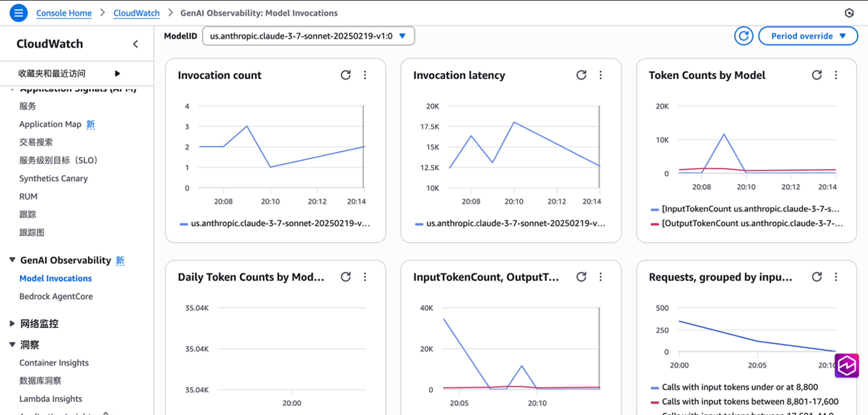
Task: Expand 收藏夹和最近访问 favorites flyout
Action: (x=117, y=74)
